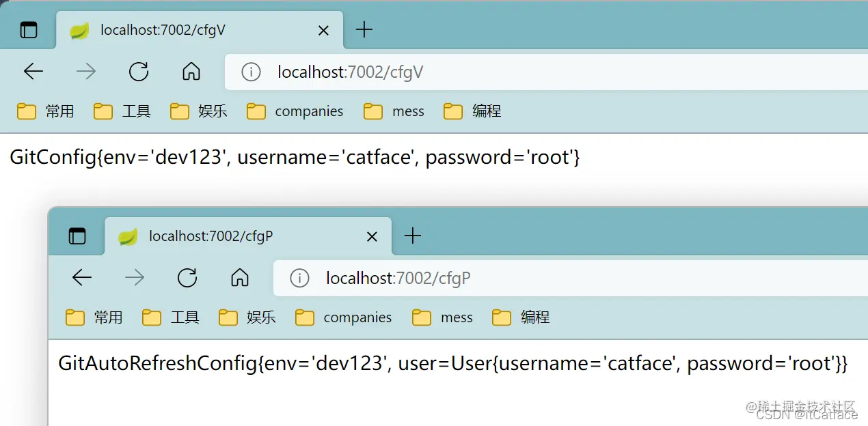Close the localhost:7002/cfgP tab

[372, 236]
